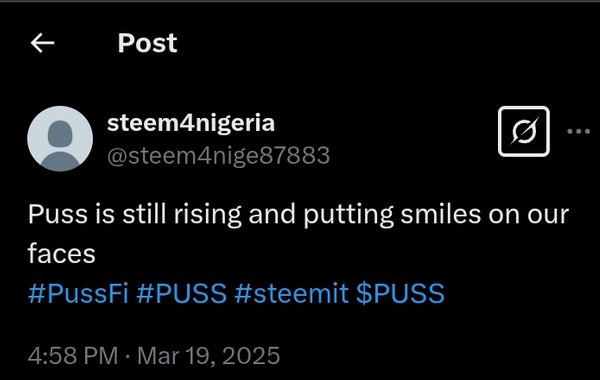Go back using the left arrow
600x380 pixels.
click(x=42, y=42)
